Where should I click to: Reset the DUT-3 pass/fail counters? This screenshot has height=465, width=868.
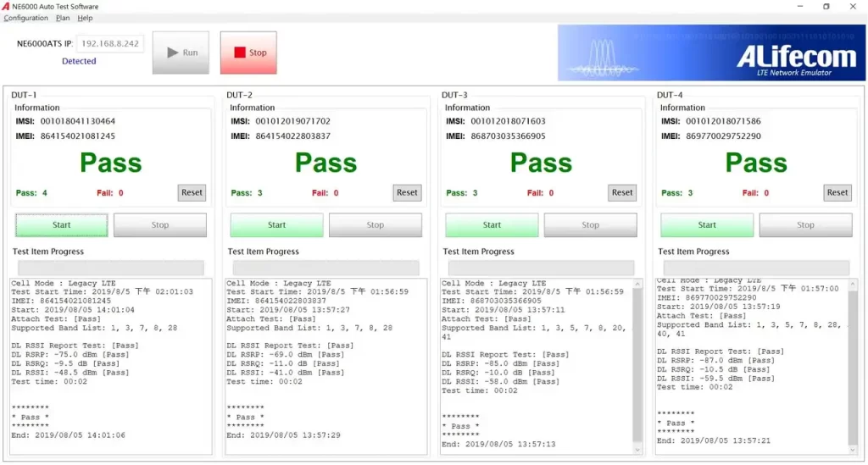tap(623, 192)
